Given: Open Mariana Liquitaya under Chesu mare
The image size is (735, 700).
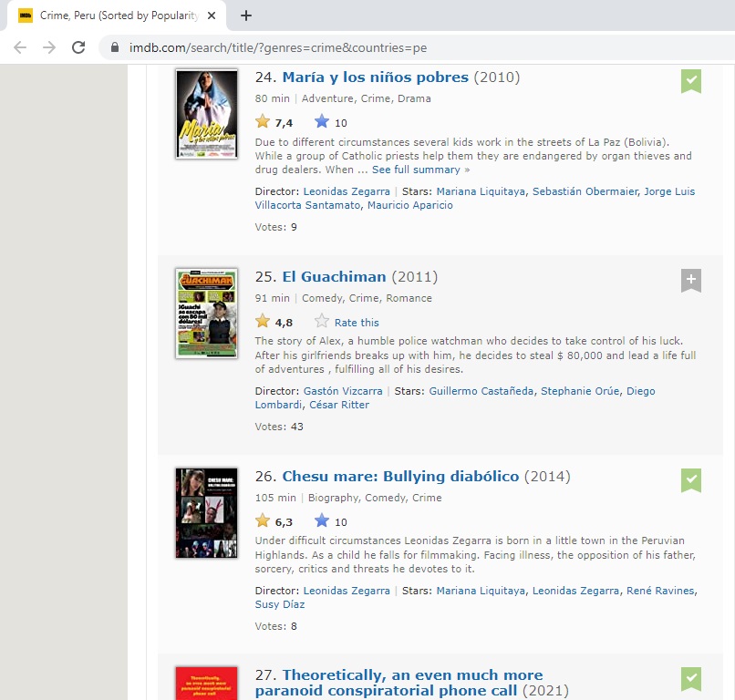Looking at the screenshot, I should coord(481,591).
